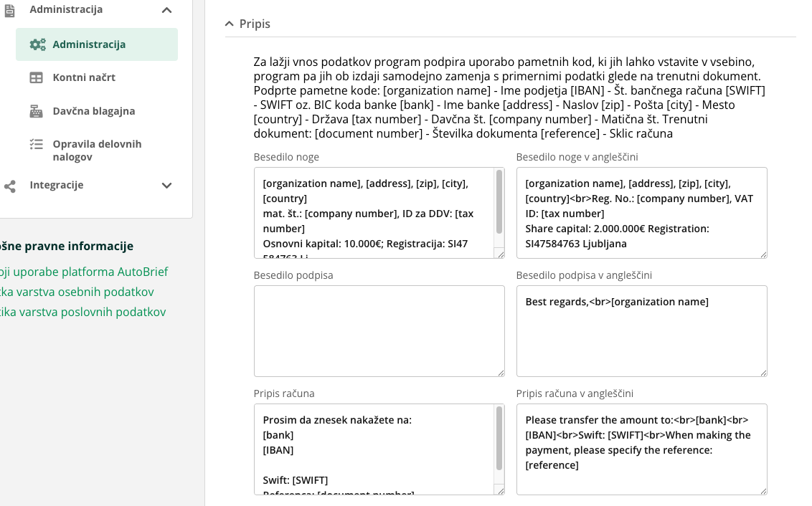Screen dimensions: 812x506
Task: Focus the empty Besedilo podpisa text field
Action: coord(379,330)
